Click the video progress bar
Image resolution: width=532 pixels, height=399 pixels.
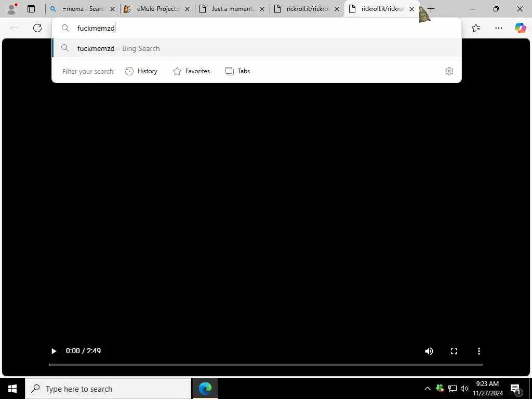click(266, 365)
